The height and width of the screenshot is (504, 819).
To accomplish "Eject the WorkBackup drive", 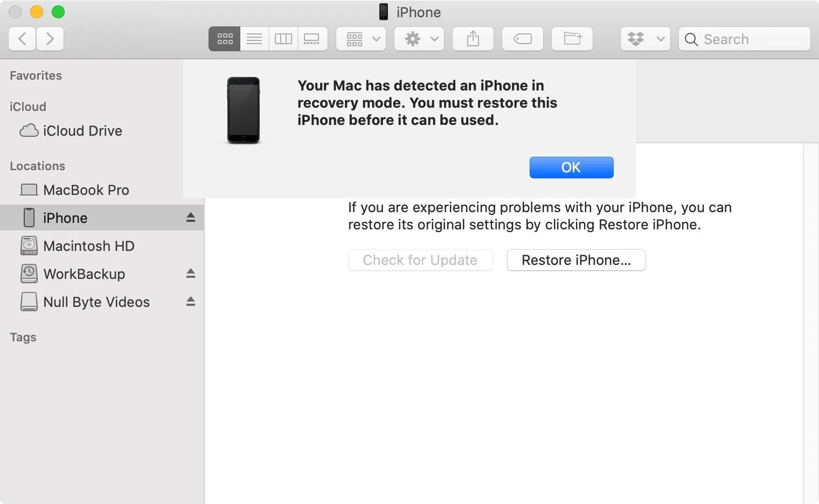I will pos(191,274).
